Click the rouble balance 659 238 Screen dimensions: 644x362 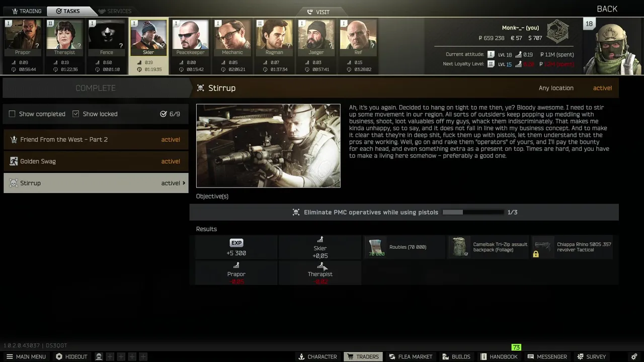click(491, 38)
